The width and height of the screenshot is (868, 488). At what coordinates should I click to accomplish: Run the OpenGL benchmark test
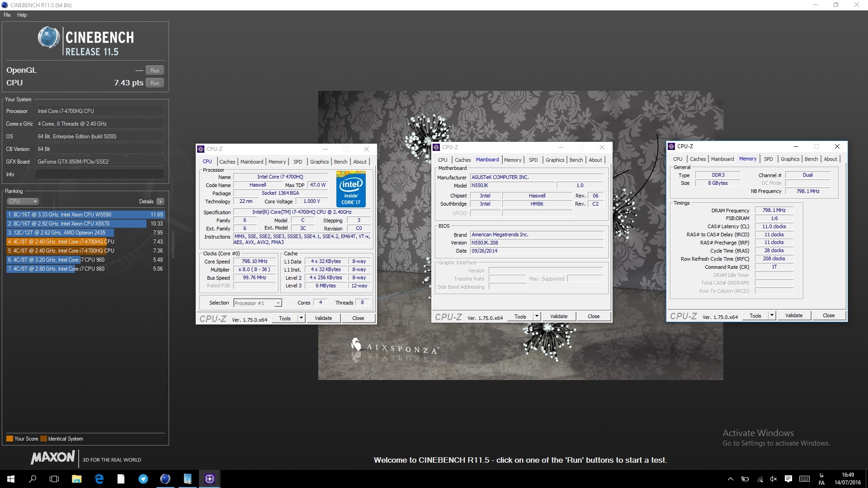point(155,70)
